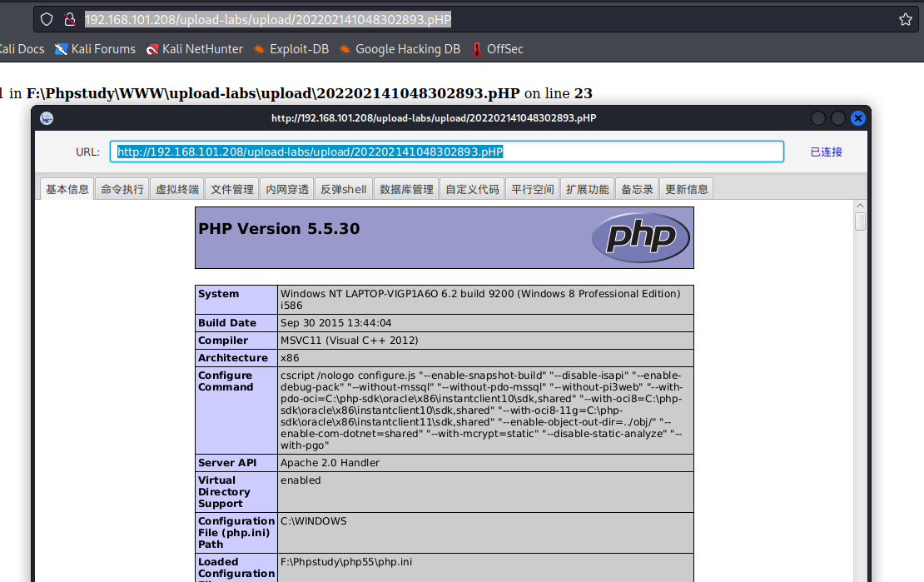Viewport: 924px width, 582px height.
Task: Minimize the webshell window
Action: click(818, 118)
